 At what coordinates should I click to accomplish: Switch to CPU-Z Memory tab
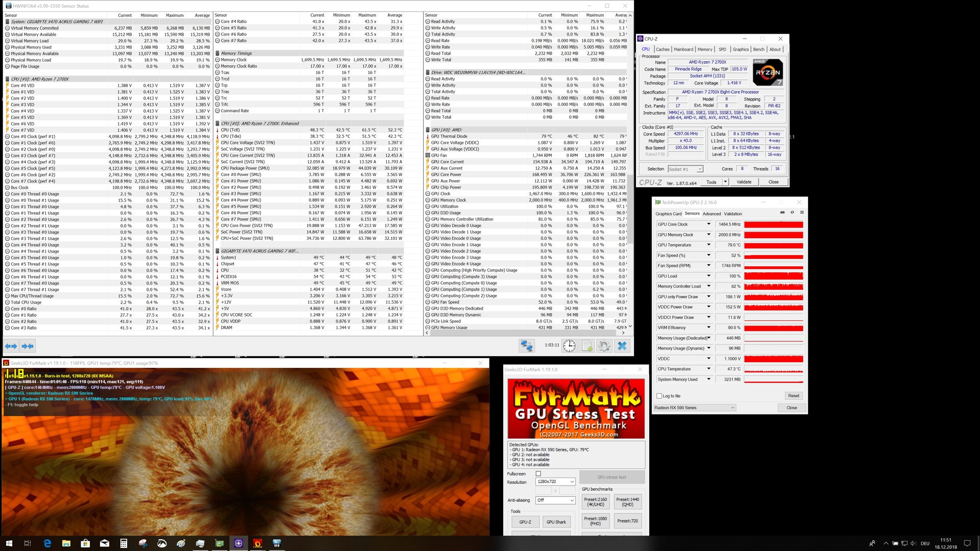pyautogui.click(x=705, y=49)
